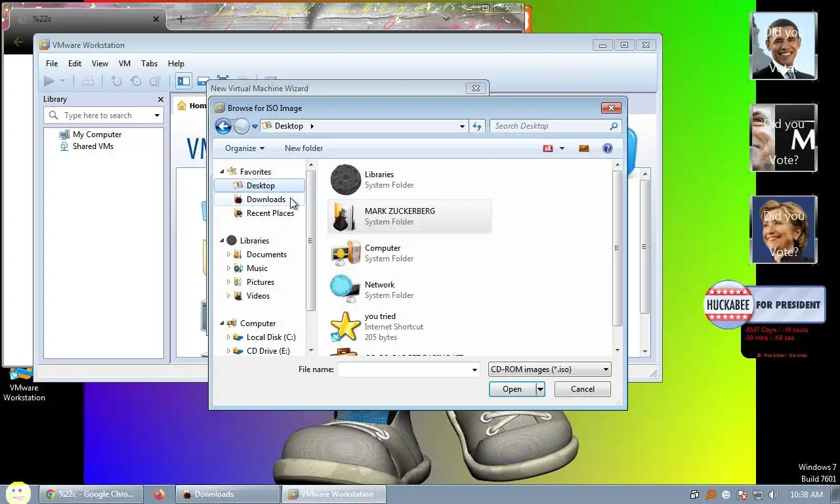Open the Organize dropdown menu

point(245,148)
